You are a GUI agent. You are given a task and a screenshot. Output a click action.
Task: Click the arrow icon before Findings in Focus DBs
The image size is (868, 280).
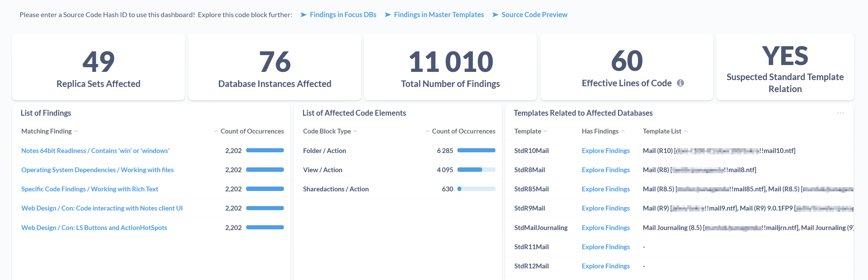click(303, 15)
